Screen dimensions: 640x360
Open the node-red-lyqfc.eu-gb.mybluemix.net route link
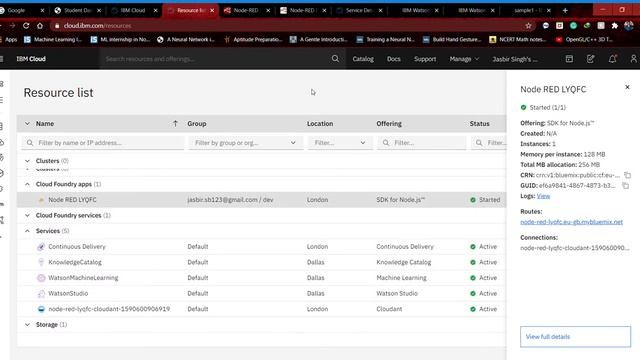tap(571, 222)
